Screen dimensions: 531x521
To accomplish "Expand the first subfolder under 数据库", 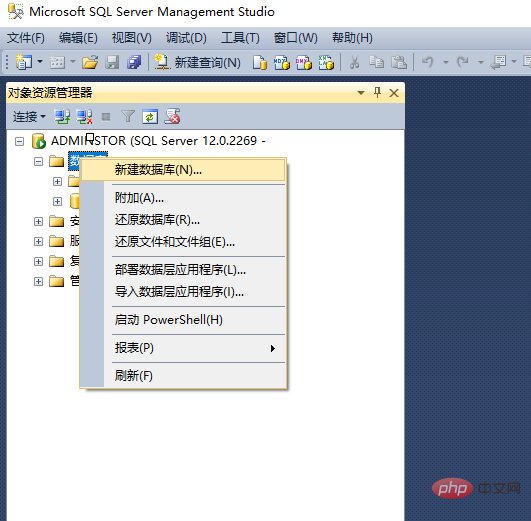I will coord(58,182).
